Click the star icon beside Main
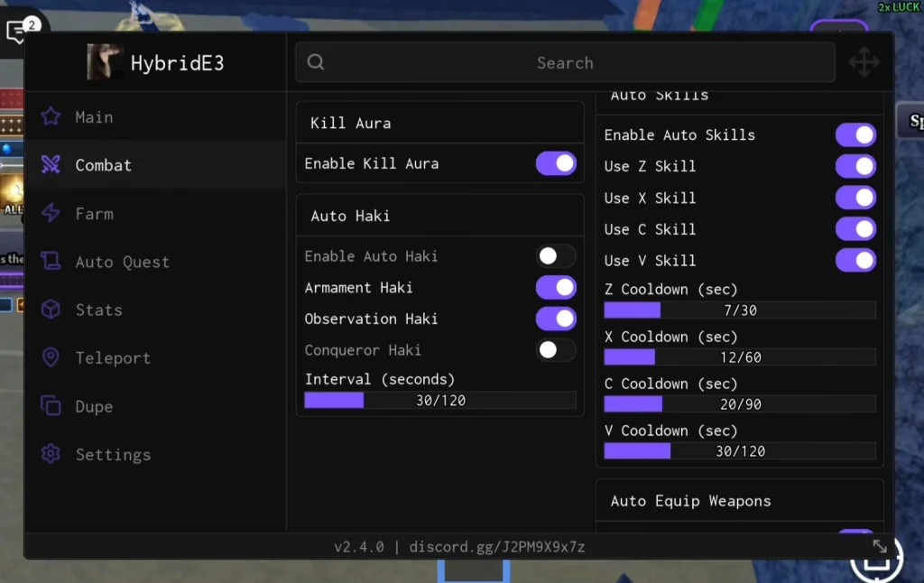 (x=51, y=116)
